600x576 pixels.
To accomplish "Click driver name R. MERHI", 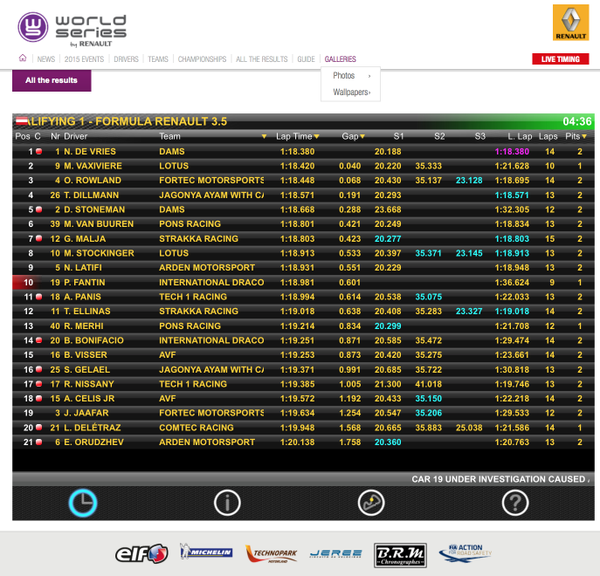I will 83,326.
